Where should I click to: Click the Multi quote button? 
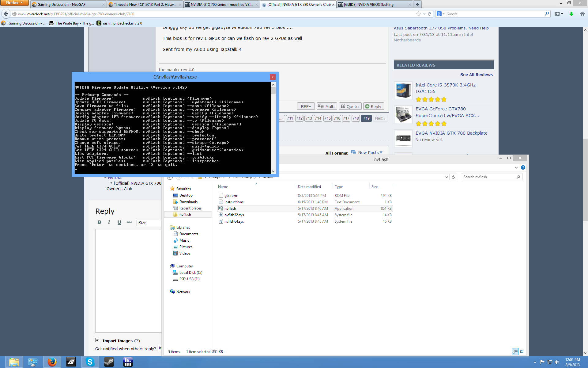326,106
